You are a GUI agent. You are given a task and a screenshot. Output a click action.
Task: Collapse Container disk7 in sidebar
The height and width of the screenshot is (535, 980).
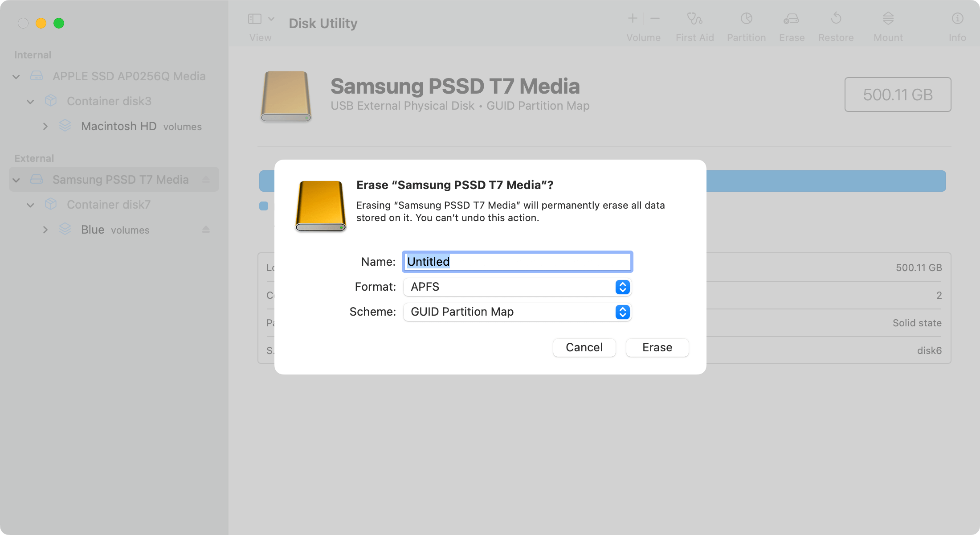[x=30, y=205]
